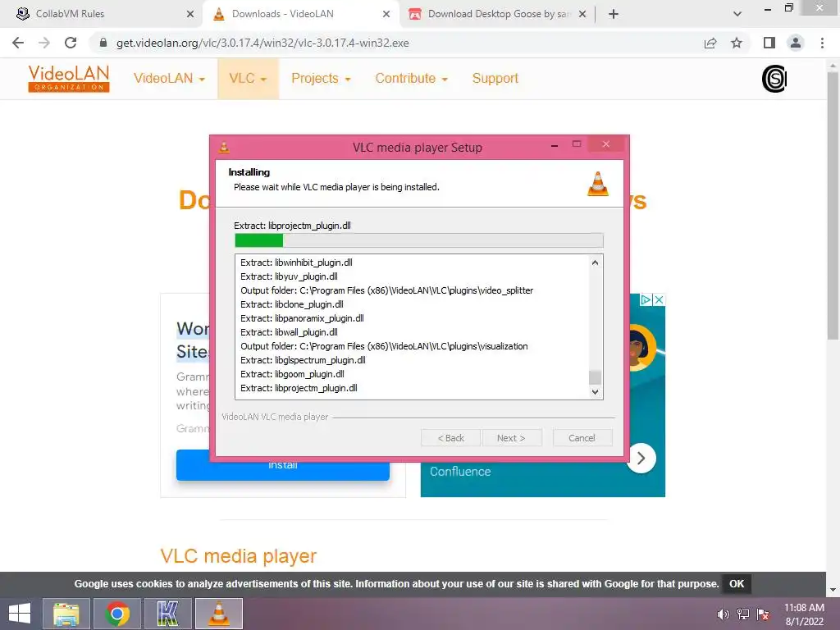Share this page via share icon
Image resolution: width=840 pixels, height=630 pixels.
pyautogui.click(x=710, y=43)
